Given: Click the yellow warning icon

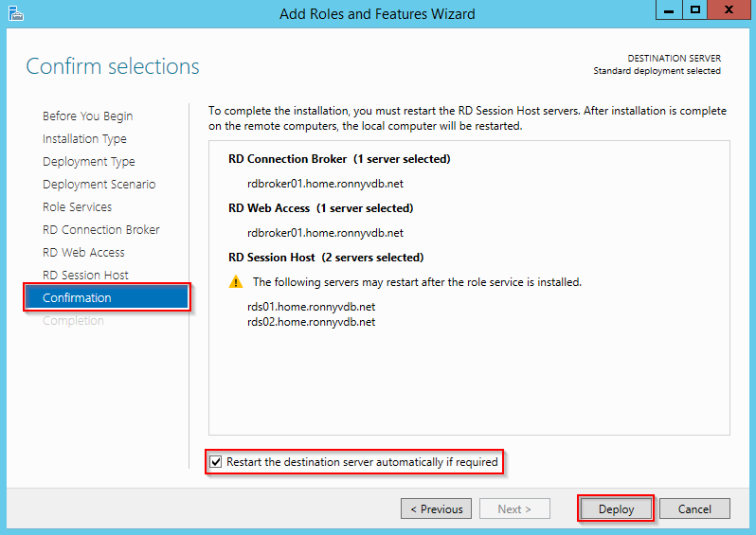Looking at the screenshot, I should 236,282.
